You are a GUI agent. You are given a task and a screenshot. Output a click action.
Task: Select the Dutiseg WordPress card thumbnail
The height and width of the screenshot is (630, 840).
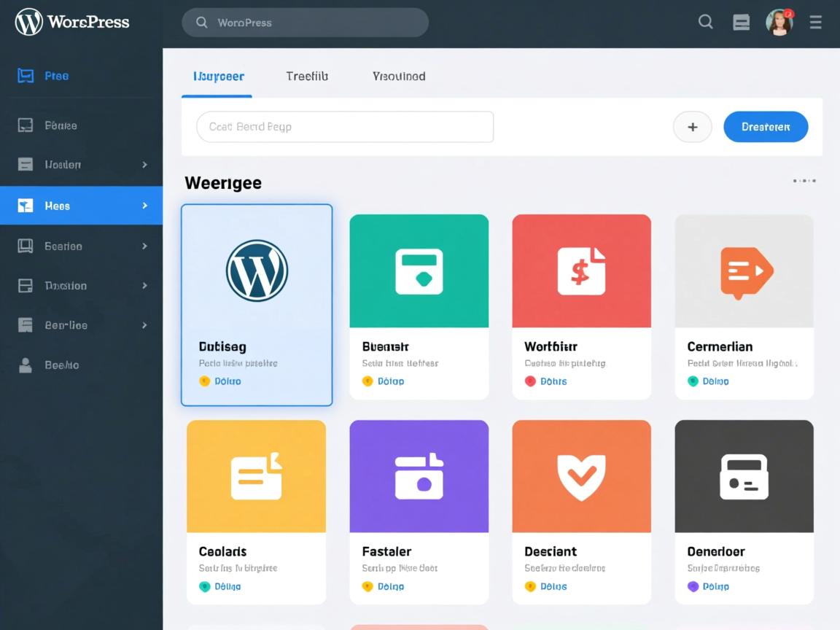point(257,271)
